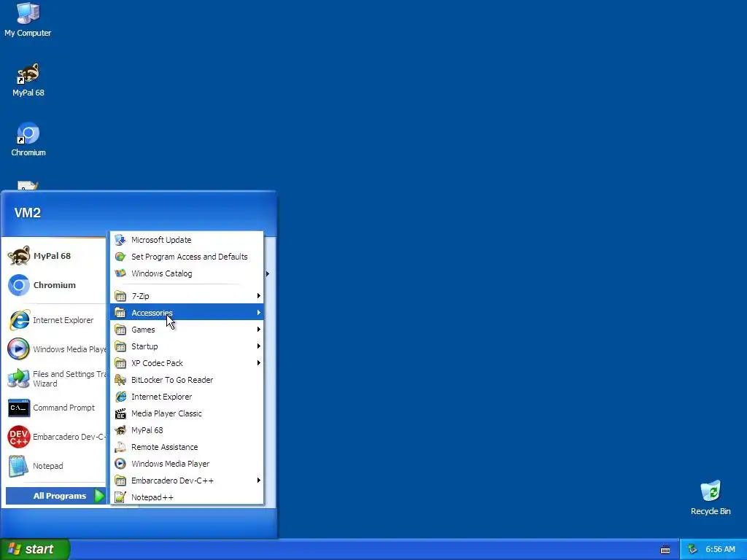This screenshot has height=560, width=747.
Task: Open the 7-Zip program folder
Action: (x=187, y=296)
